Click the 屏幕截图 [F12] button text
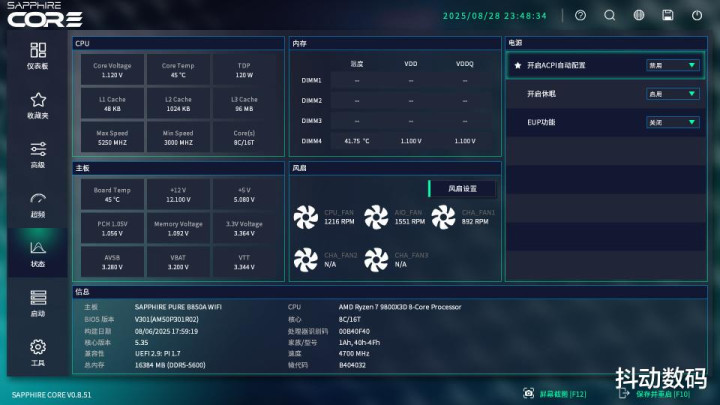This screenshot has width=720, height=405. [563, 394]
